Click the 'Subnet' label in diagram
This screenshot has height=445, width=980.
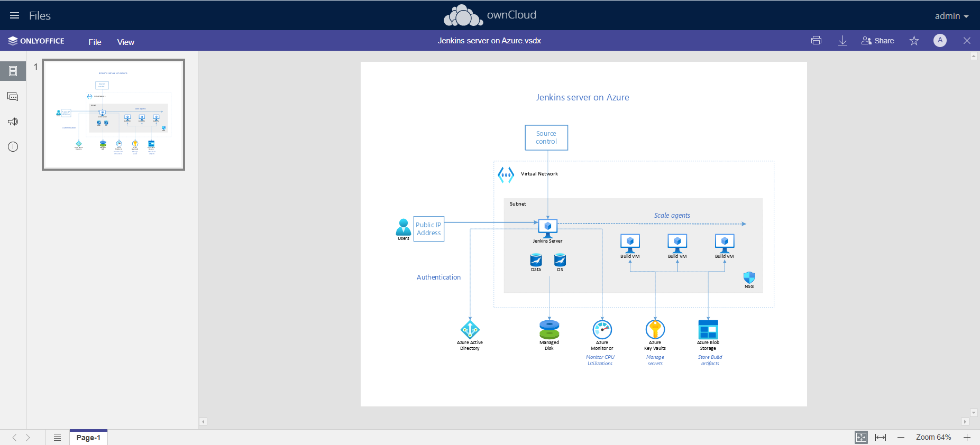tap(518, 204)
